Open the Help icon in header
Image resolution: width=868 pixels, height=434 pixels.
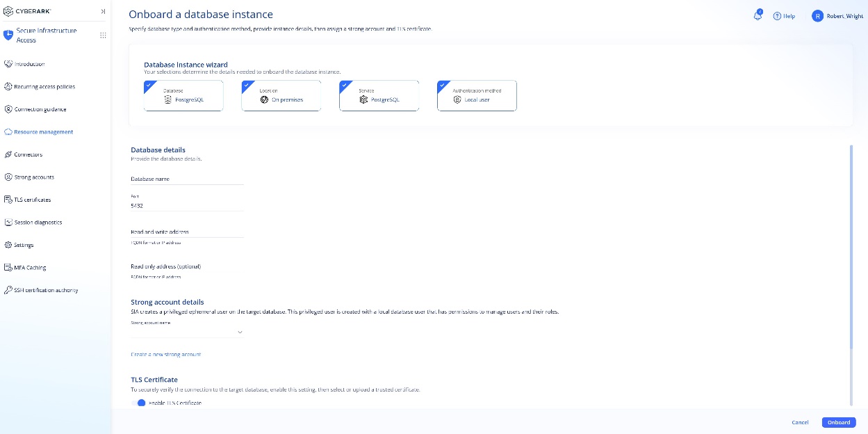coord(777,16)
